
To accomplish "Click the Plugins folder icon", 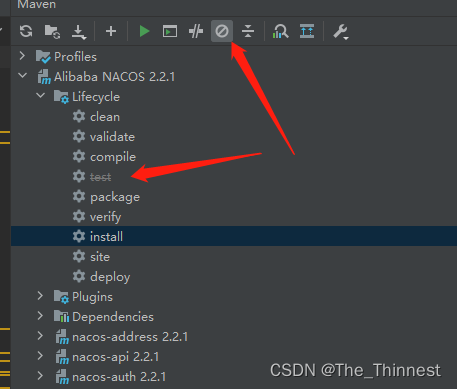I will tap(61, 297).
